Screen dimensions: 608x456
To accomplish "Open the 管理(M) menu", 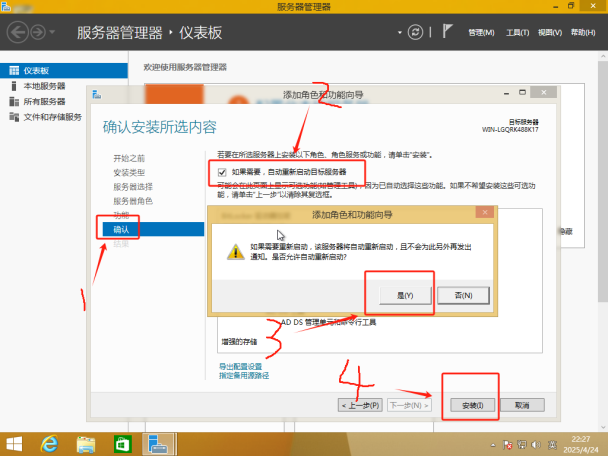I will [481, 33].
